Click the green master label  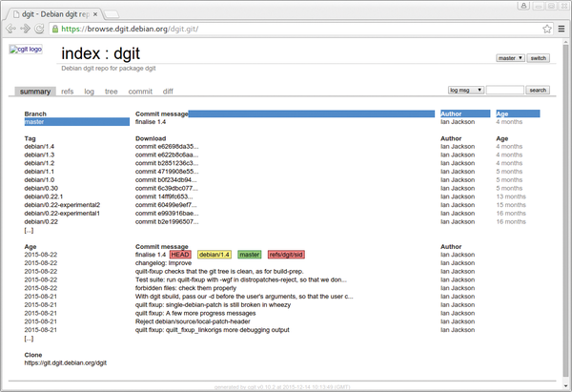click(x=250, y=255)
